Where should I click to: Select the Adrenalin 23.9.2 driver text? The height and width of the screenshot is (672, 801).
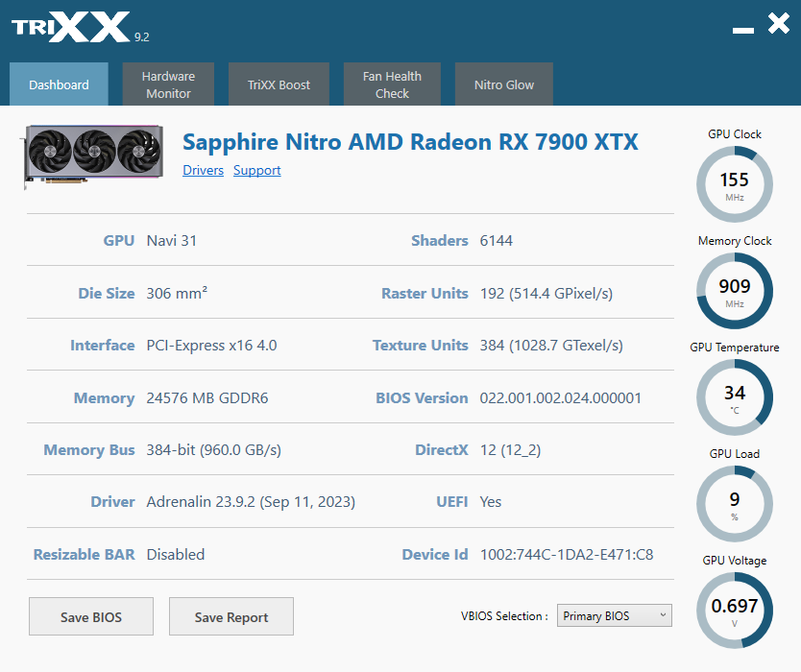pos(251,502)
